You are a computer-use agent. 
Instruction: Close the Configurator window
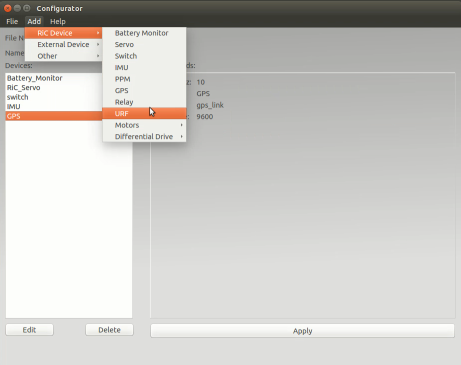[8, 8]
